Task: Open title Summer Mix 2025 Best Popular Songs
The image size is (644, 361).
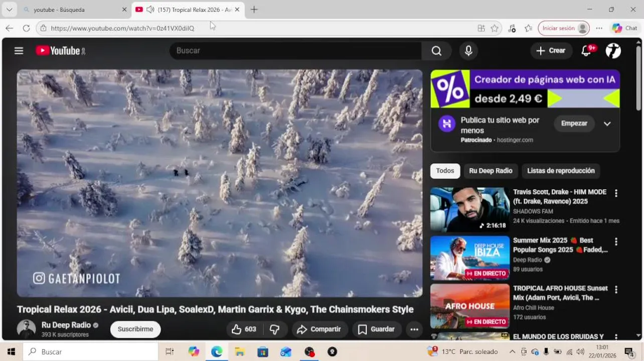Action: click(x=560, y=245)
